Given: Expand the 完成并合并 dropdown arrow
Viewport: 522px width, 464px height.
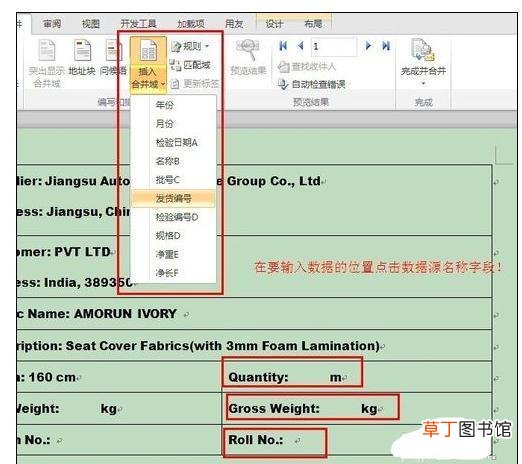Looking at the screenshot, I should (x=423, y=83).
